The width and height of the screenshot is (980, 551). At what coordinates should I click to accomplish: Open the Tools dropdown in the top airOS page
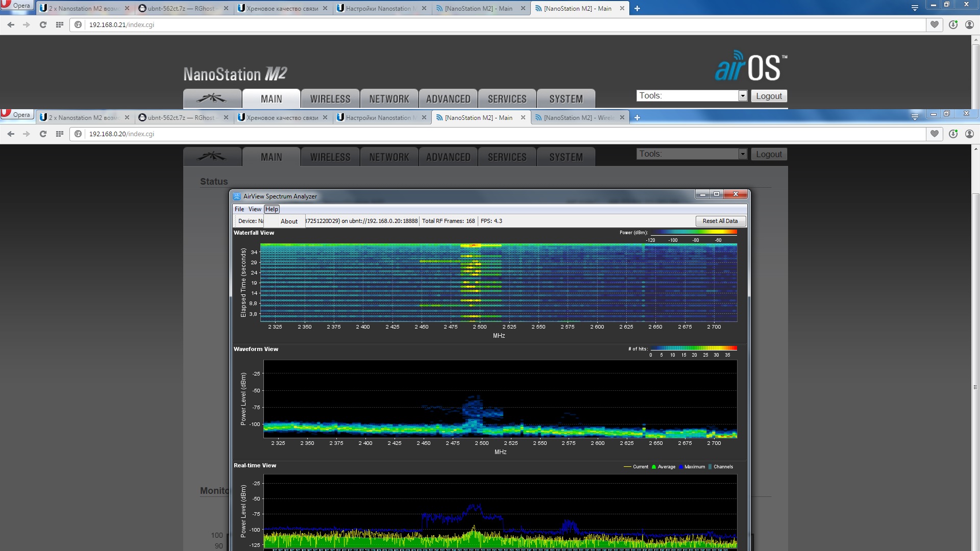click(692, 96)
